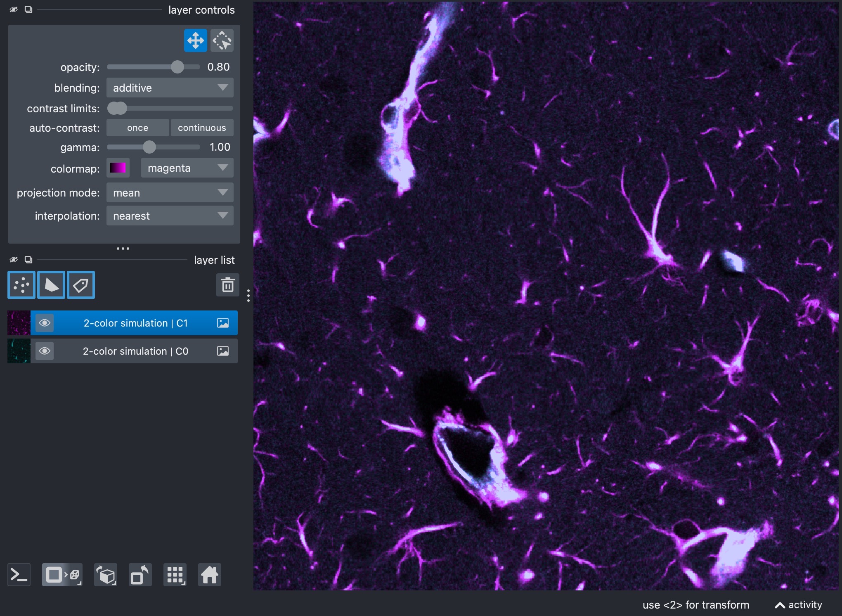The width and height of the screenshot is (842, 616).
Task: Select the pan/zoom mode tool
Action: [195, 40]
